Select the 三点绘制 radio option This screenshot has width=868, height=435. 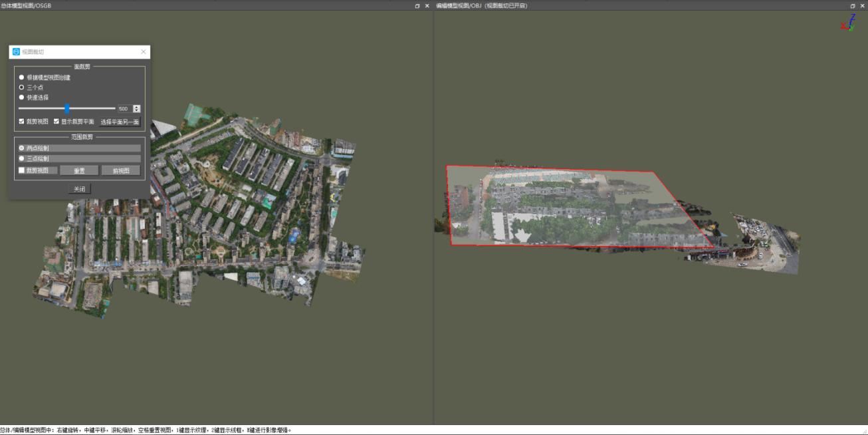(21, 158)
